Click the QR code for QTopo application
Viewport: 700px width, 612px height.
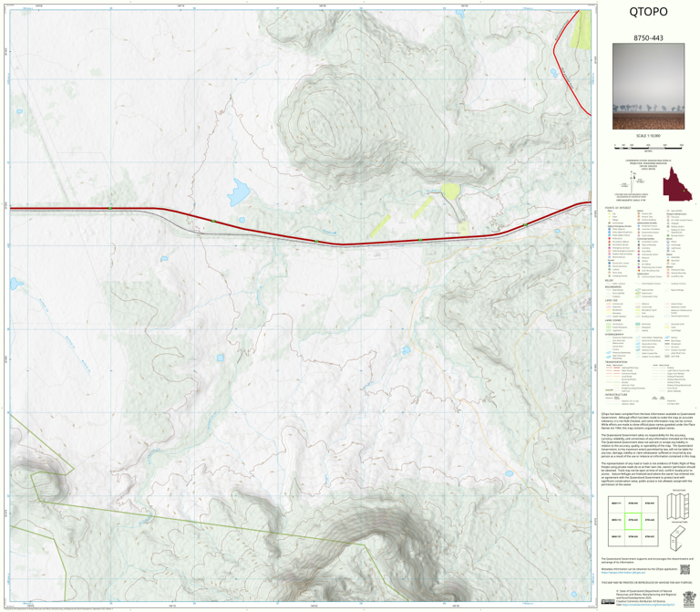click(685, 569)
